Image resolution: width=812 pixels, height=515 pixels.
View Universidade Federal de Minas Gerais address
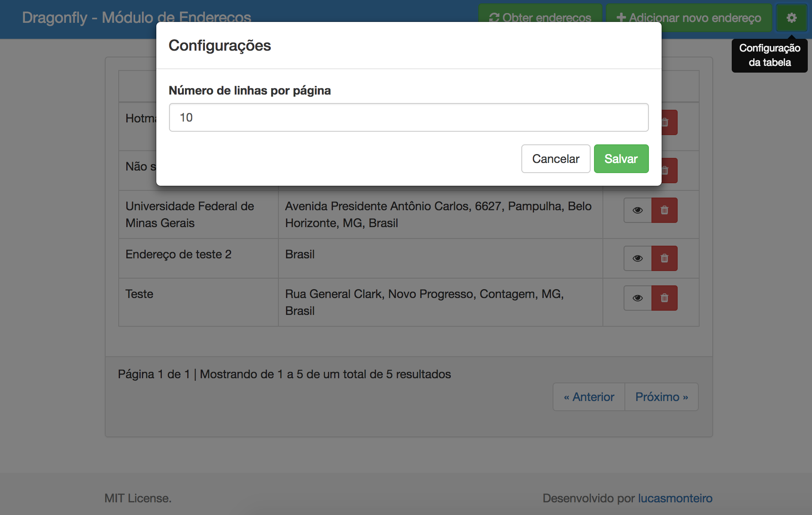tap(638, 210)
